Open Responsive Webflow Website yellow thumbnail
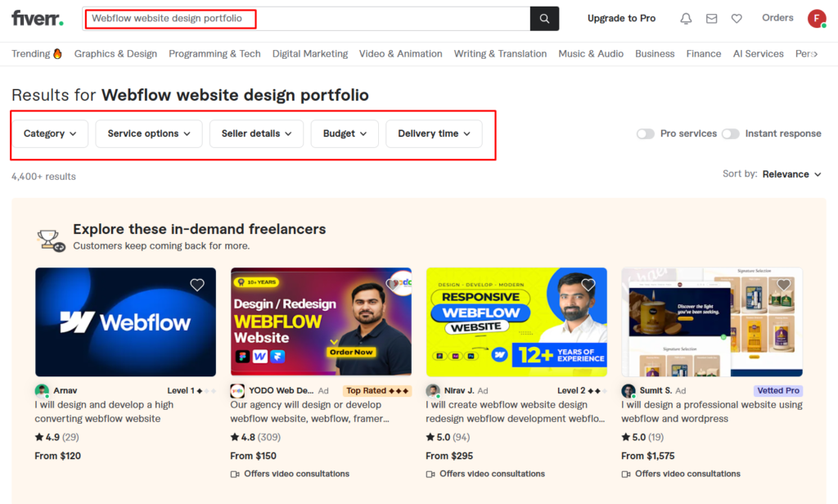 coord(516,322)
